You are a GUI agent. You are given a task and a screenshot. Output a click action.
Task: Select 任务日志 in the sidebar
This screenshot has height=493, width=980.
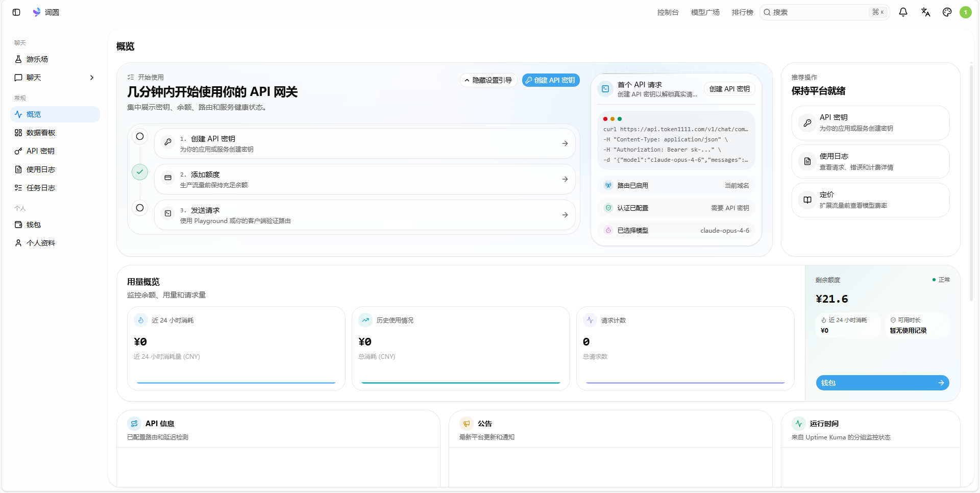click(x=55, y=188)
